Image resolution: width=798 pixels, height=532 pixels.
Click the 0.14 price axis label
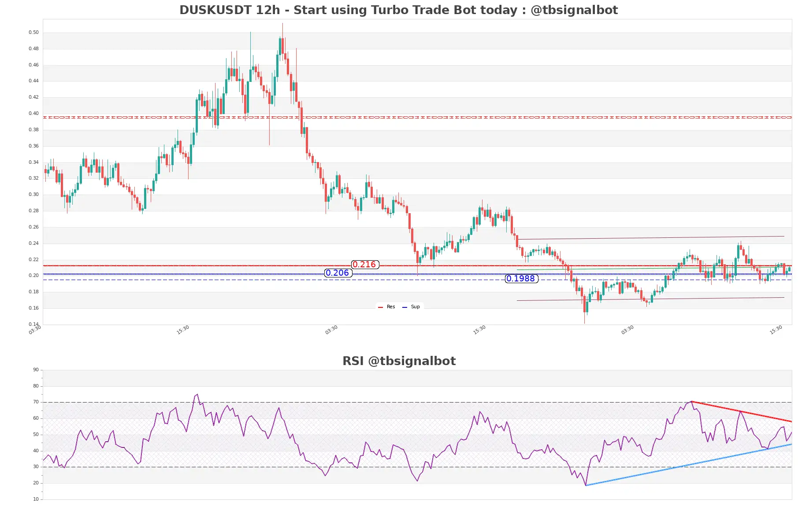(x=33, y=325)
